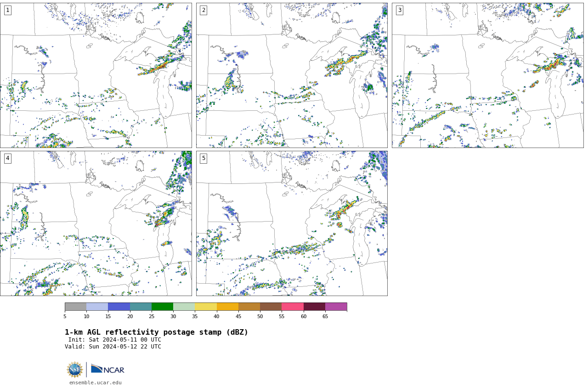Click the panel number label 4
The image size is (588, 388).
(8, 158)
